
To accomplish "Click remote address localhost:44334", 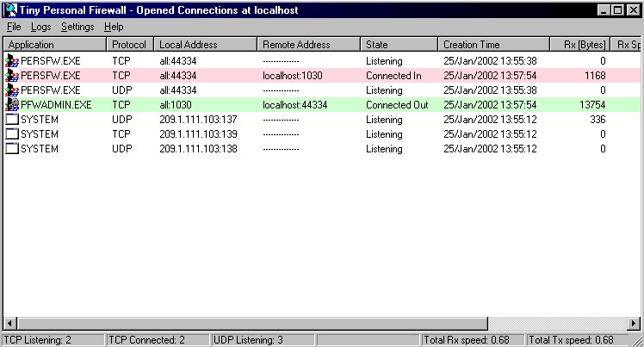I will [x=295, y=105].
